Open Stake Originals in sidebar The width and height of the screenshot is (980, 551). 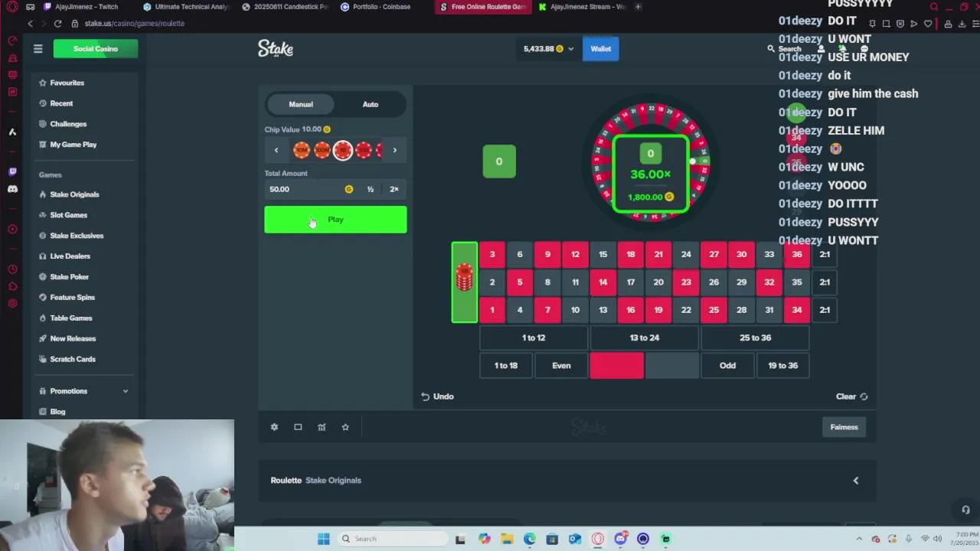point(74,194)
